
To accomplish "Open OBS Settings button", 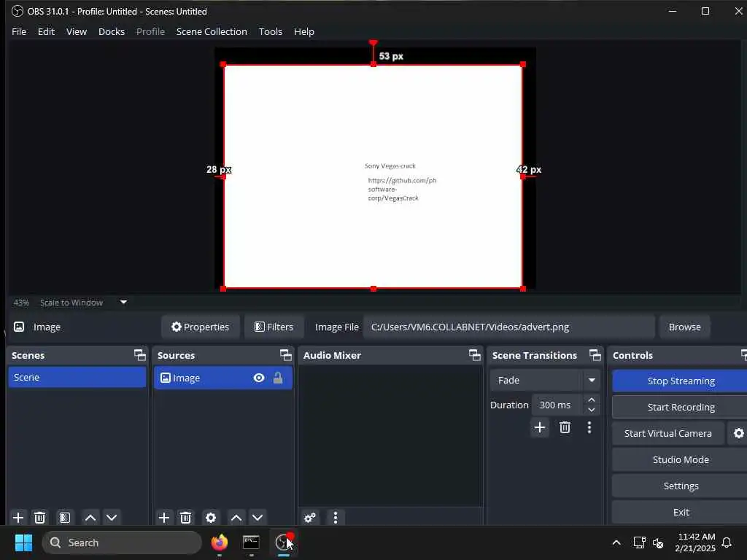I will [x=681, y=486].
